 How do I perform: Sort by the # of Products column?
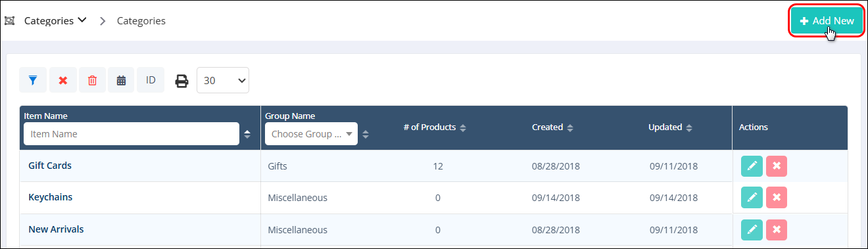435,127
